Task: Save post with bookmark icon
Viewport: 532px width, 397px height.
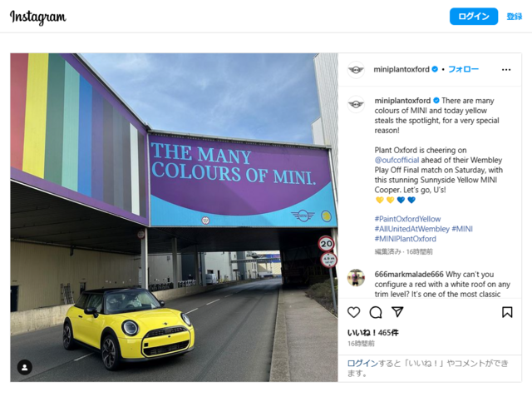Action: [507, 312]
